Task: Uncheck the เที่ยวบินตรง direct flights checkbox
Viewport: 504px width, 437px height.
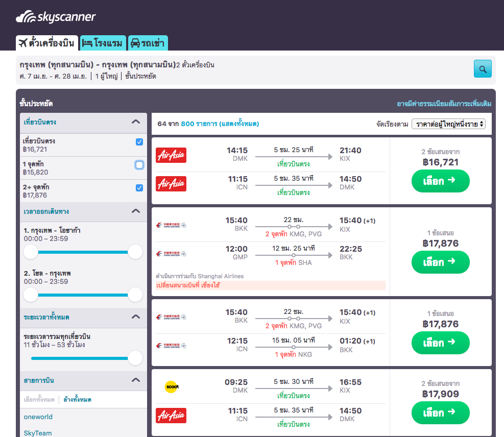Action: 139,142
